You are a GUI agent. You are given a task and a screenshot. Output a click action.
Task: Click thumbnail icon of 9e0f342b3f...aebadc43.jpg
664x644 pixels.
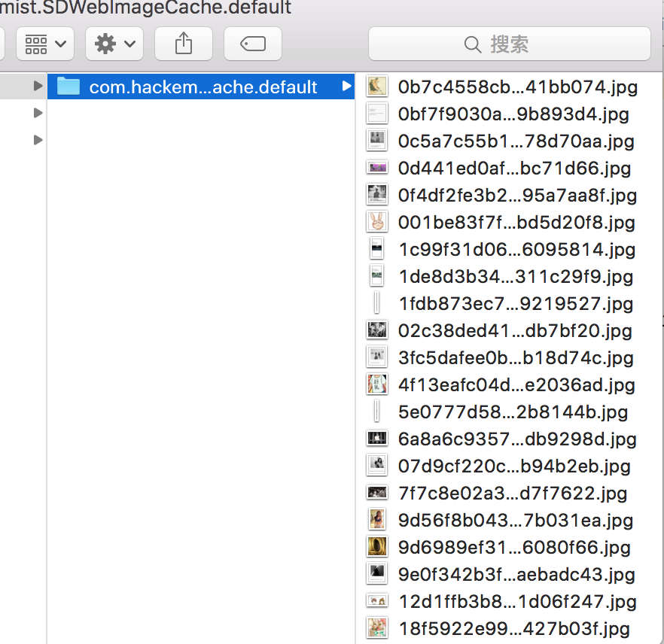(376, 574)
